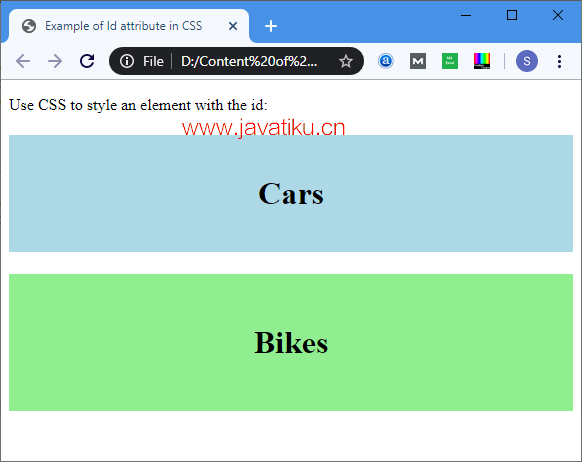Reload the current page

[87, 61]
